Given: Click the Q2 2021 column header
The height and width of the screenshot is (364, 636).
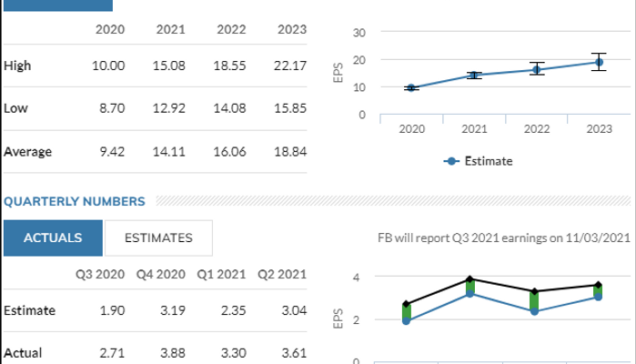Looking at the screenshot, I should (279, 274).
